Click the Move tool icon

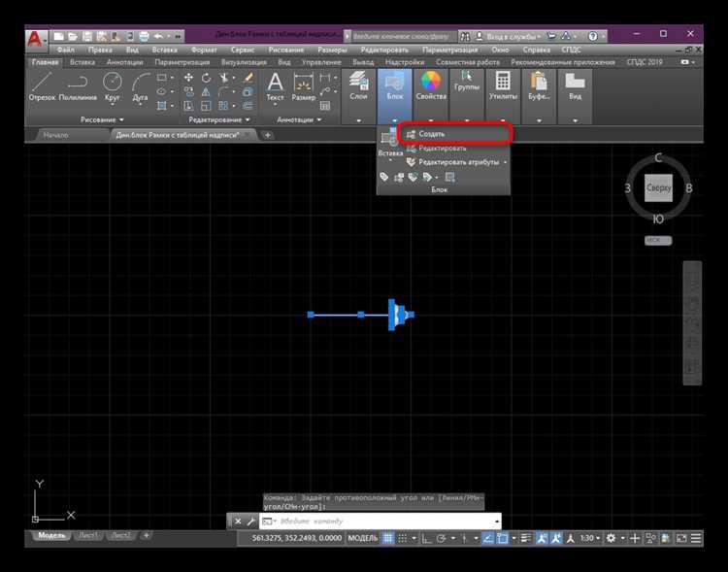click(x=188, y=77)
